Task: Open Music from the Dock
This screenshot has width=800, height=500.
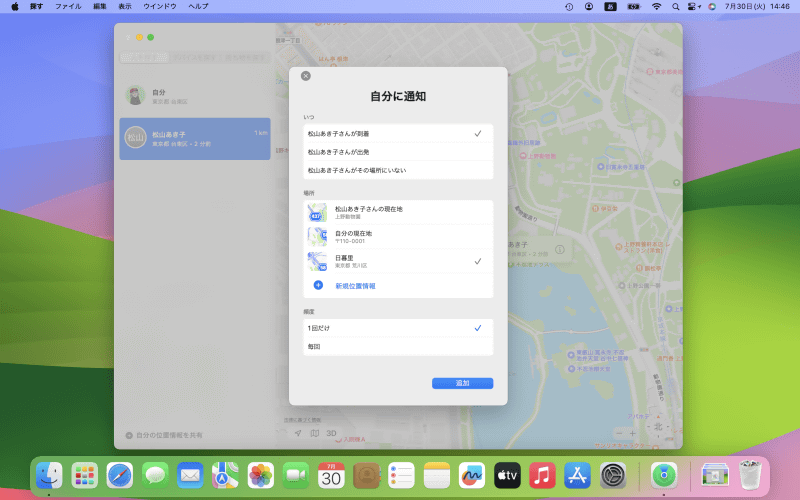Action: click(542, 476)
